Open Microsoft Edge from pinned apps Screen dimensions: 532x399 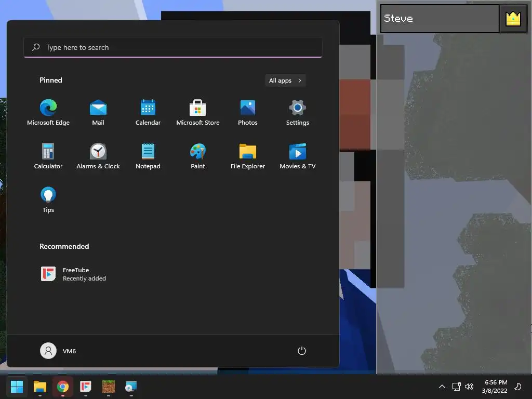[x=48, y=113]
